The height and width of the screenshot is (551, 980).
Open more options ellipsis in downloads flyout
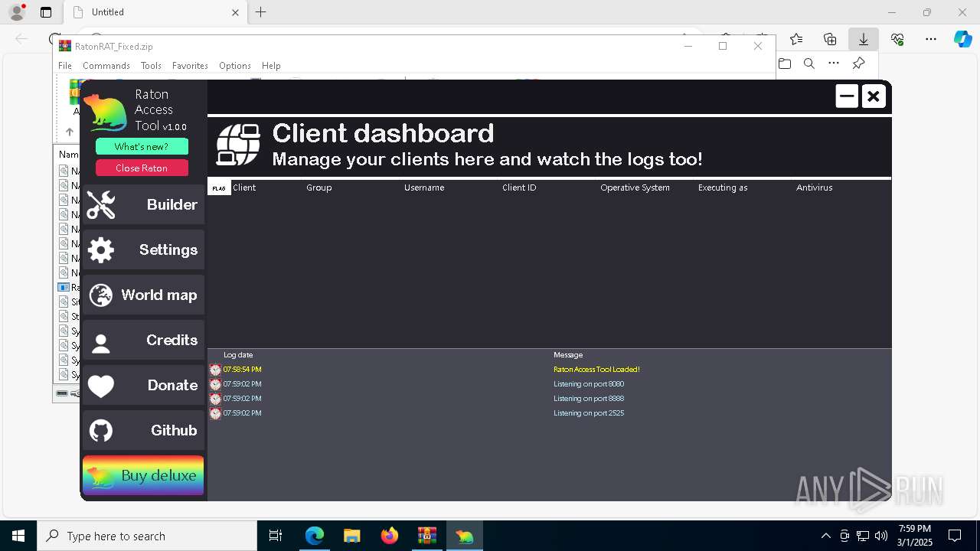click(834, 64)
